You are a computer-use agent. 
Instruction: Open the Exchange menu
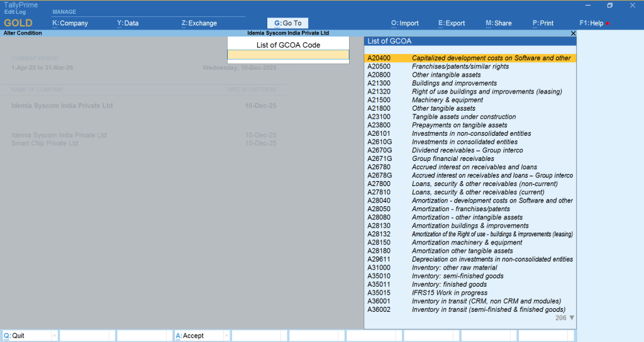click(199, 23)
